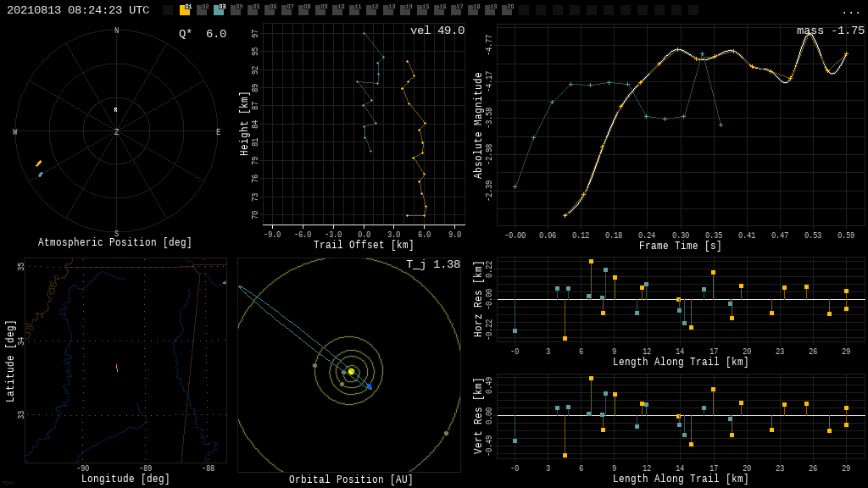The image size is (868, 488).
Task: Click the yellow meteor track in polar plot
Action: [x=39, y=164]
